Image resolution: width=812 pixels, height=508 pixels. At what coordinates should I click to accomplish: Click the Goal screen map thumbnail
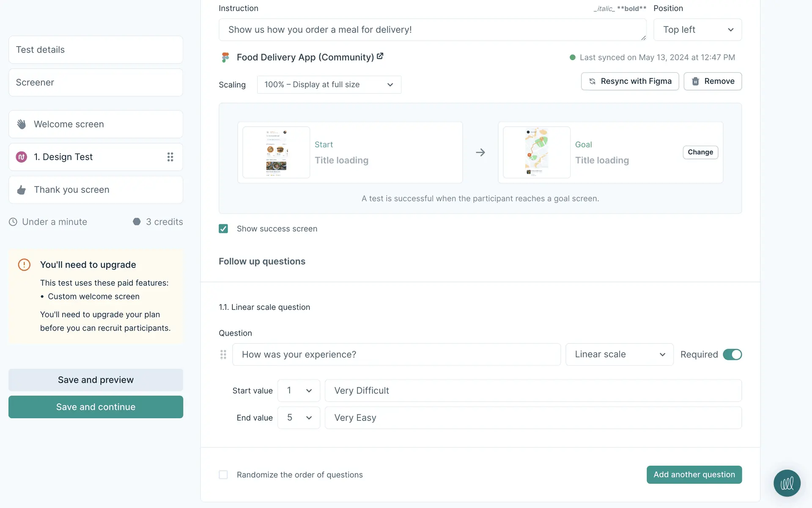536,152
